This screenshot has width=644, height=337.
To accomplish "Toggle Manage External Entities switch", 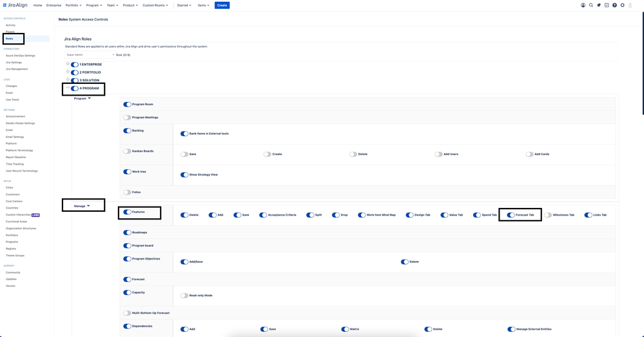I will (x=511, y=329).
